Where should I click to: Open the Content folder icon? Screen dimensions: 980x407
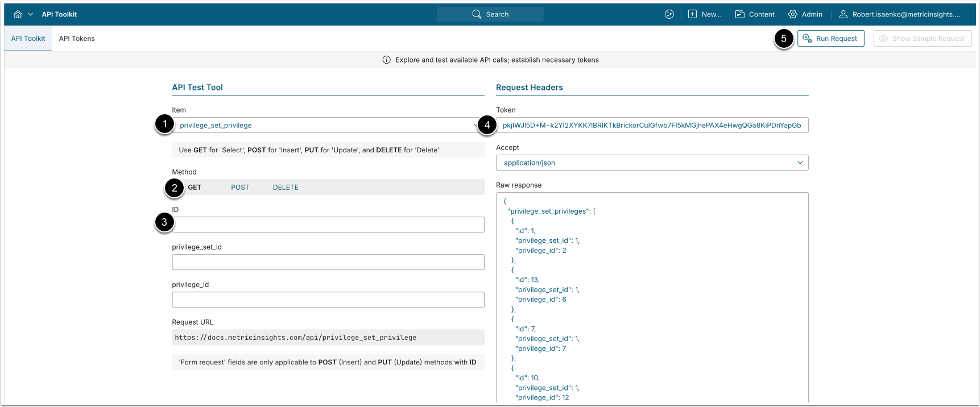tap(739, 14)
